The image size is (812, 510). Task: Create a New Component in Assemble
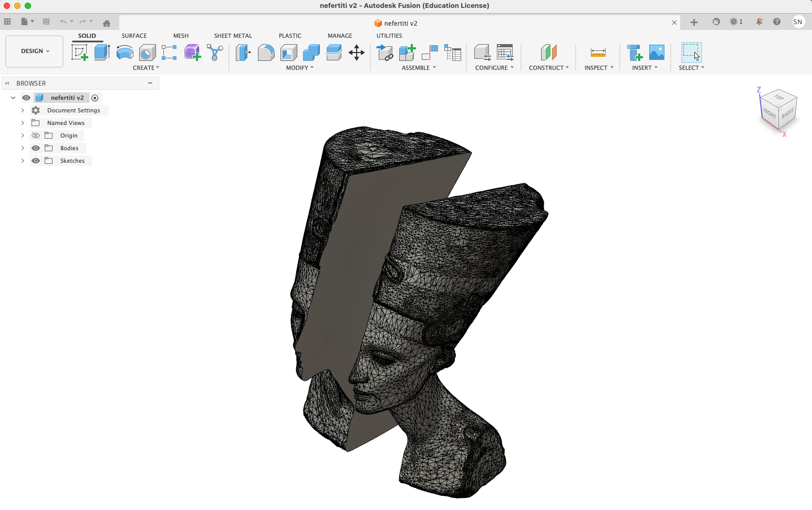[x=407, y=53]
